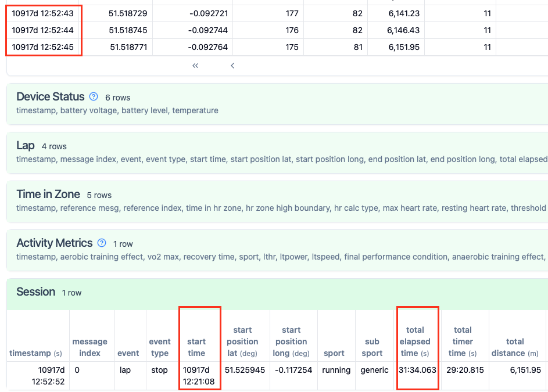
Task: Expand the Lap section header
Action: [x=26, y=146]
